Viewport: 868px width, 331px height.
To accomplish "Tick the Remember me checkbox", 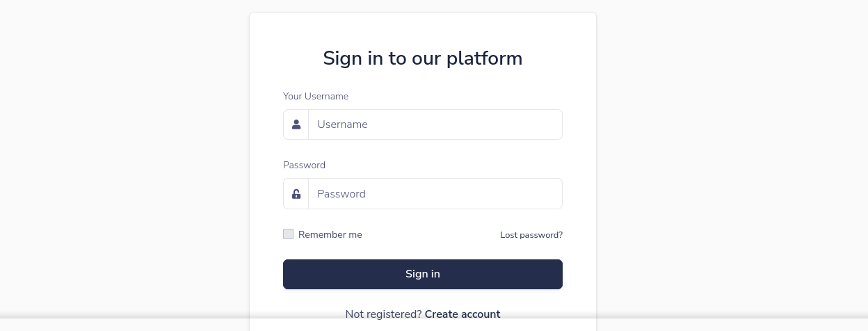I will [288, 234].
